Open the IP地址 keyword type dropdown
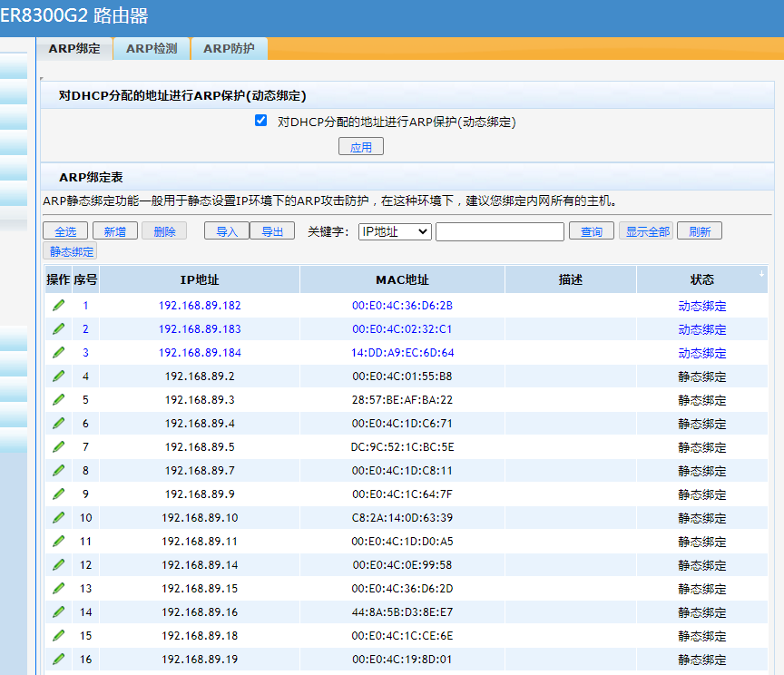784x675 pixels. click(395, 232)
